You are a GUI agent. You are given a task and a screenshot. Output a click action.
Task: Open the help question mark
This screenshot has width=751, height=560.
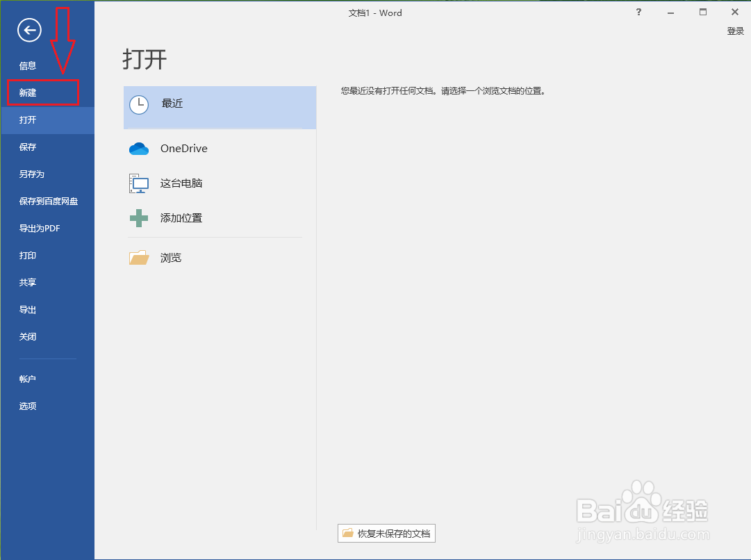[638, 12]
